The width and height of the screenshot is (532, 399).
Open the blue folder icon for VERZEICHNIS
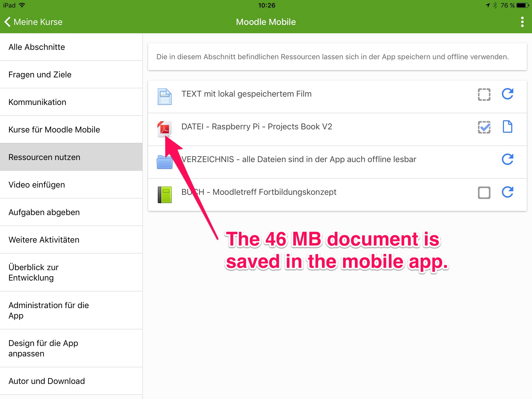pyautogui.click(x=165, y=162)
